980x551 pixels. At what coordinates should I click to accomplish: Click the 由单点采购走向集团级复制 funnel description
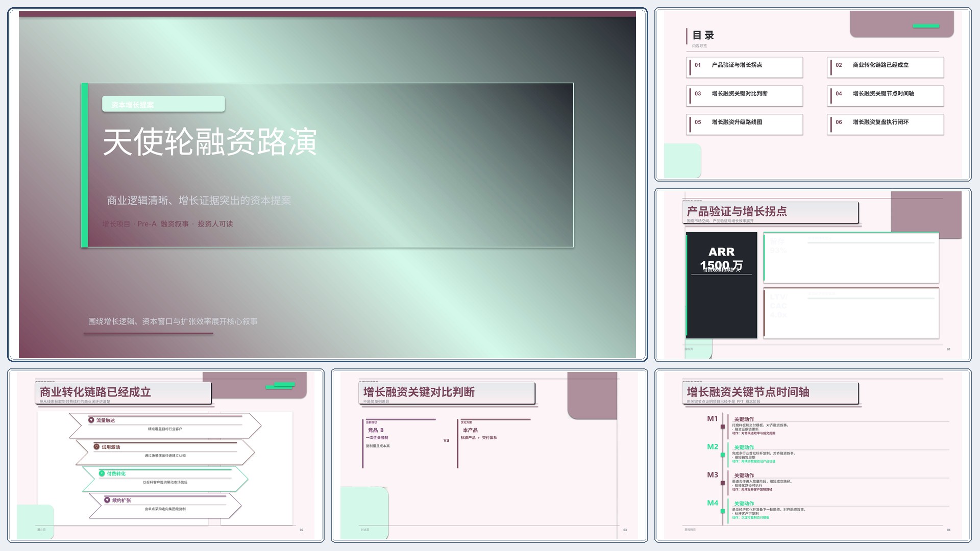click(x=165, y=509)
